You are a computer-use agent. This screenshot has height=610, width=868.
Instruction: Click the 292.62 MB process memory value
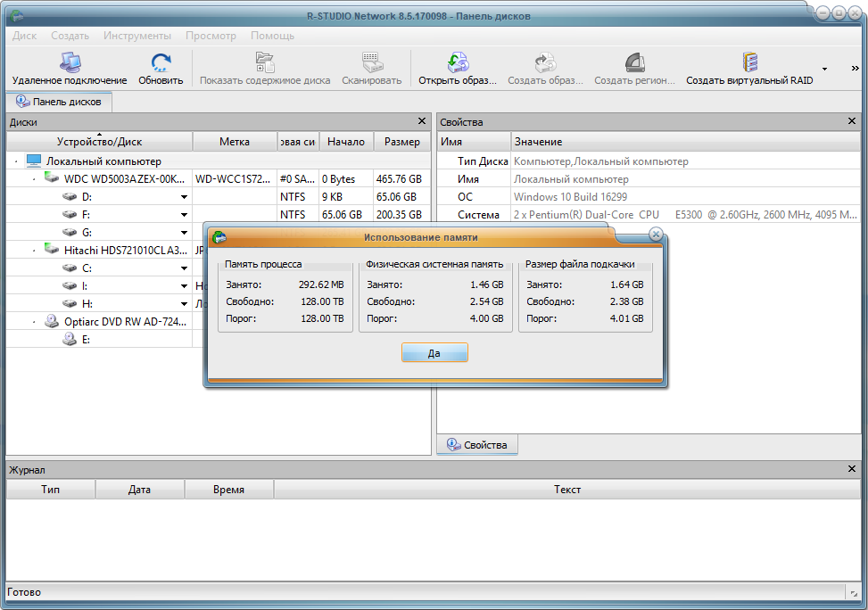click(x=321, y=284)
